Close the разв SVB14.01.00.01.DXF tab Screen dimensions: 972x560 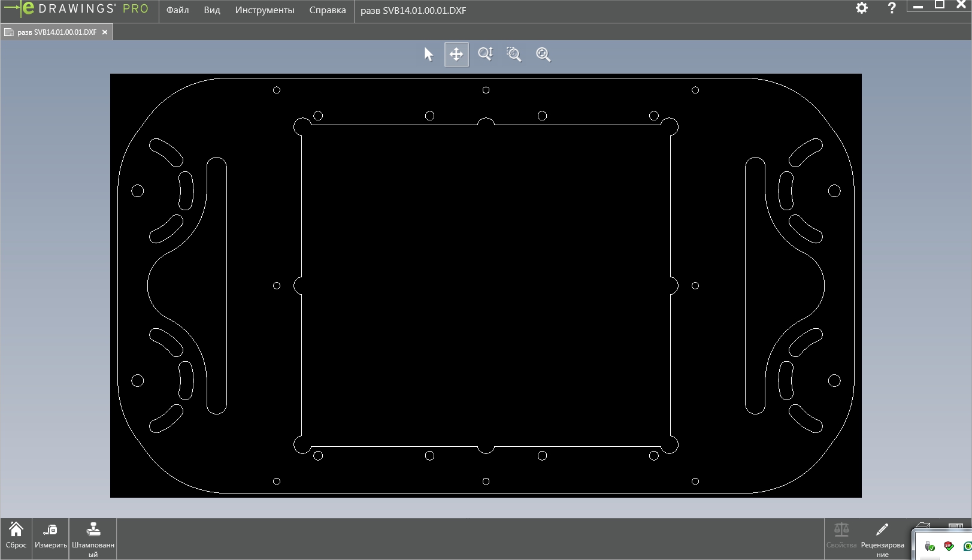(x=105, y=32)
